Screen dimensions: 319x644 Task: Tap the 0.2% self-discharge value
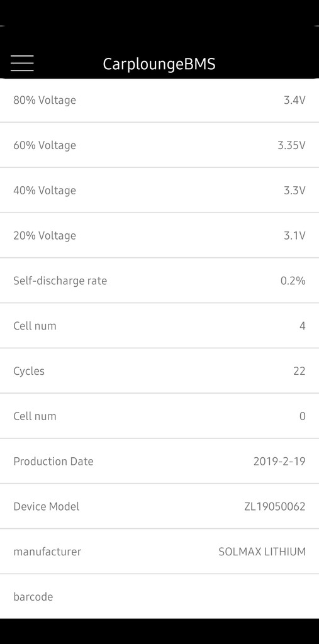point(293,281)
